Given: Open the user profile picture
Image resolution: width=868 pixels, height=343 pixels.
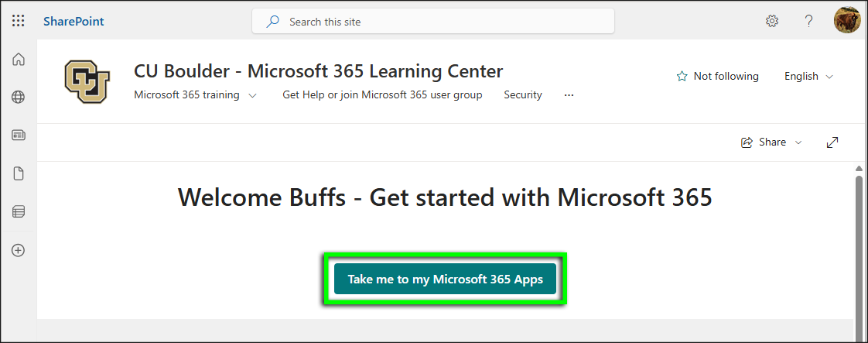Looking at the screenshot, I should 847,21.
